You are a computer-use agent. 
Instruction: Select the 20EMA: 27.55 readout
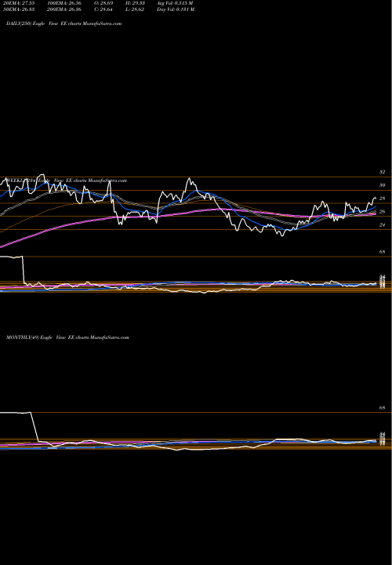(x=17, y=3)
